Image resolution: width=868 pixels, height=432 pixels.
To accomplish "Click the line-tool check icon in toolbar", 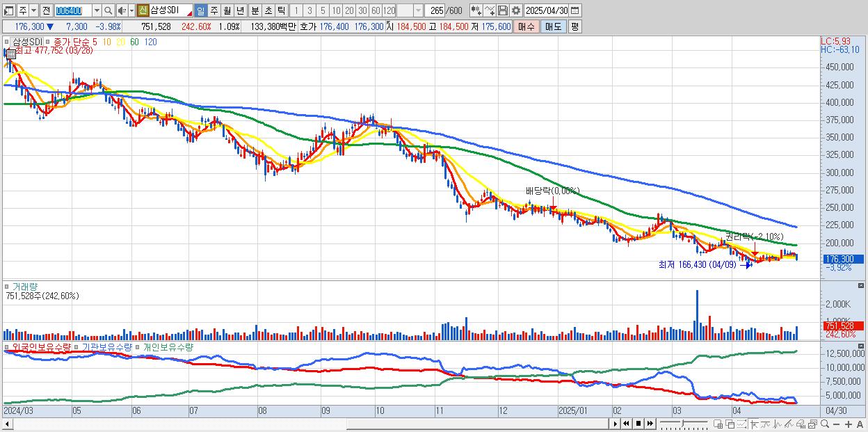I will 490,10.
